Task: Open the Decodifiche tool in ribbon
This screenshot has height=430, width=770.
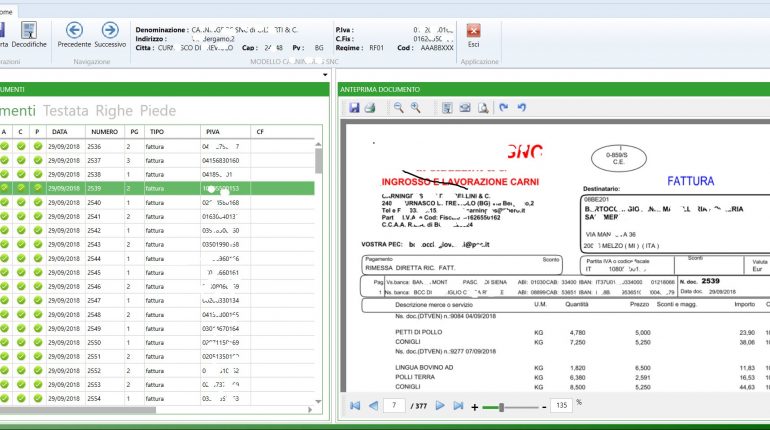Action: point(29,35)
